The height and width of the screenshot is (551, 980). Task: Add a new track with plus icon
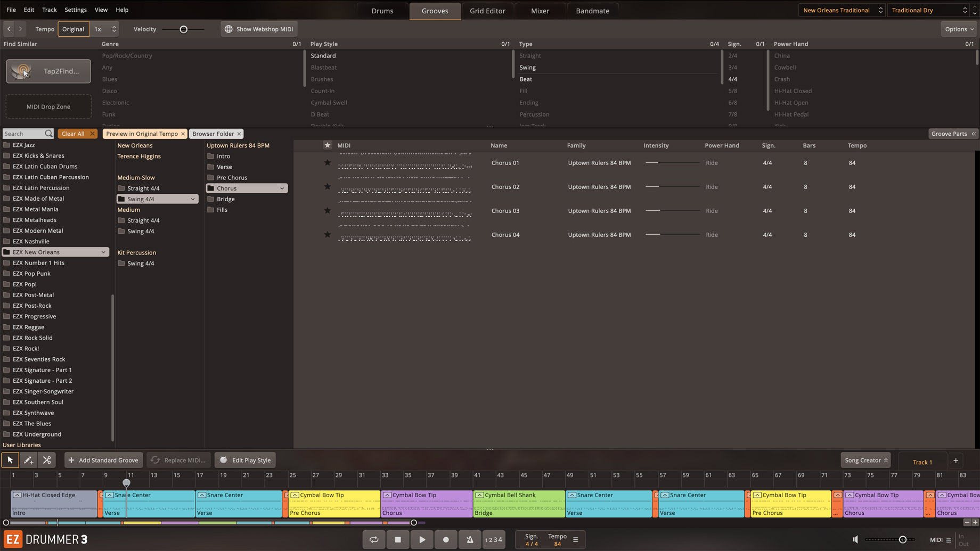956,460
